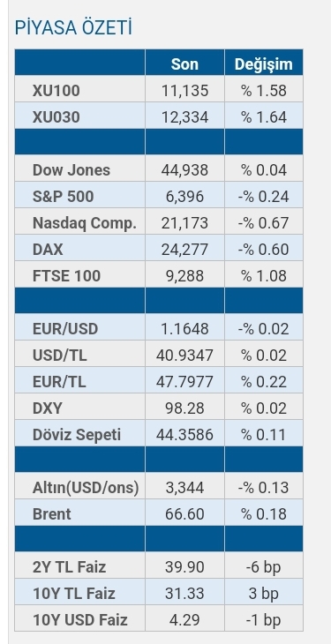Open the Nasdaq Comp. row
Image resolution: width=331 pixels, height=644 pixels.
(159, 222)
